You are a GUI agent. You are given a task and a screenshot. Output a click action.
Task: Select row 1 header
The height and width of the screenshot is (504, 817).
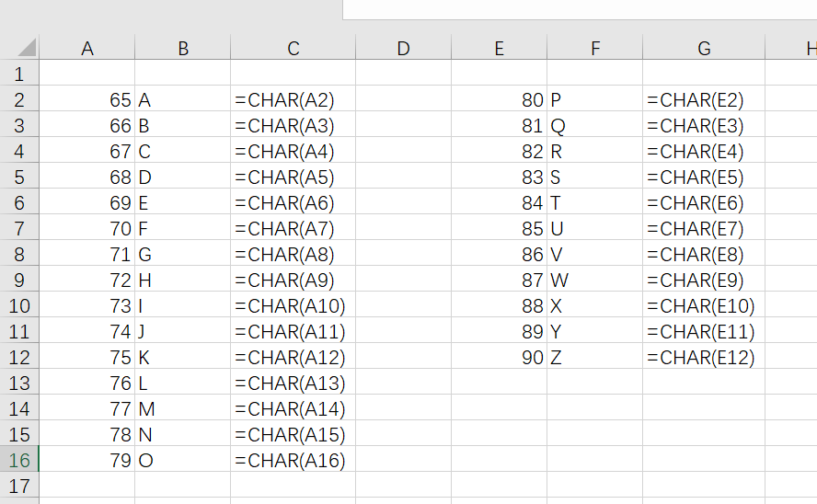pos(19,74)
